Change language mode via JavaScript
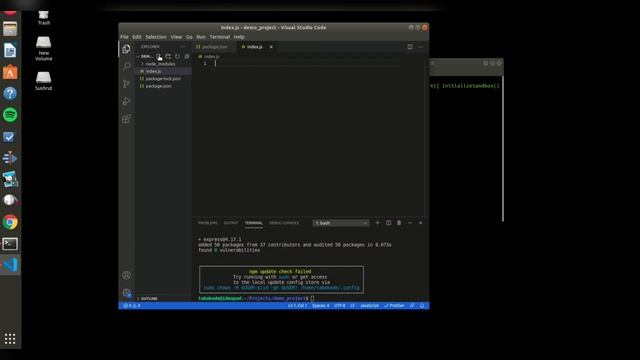Screen dimensions: 640x360 (x=369, y=306)
